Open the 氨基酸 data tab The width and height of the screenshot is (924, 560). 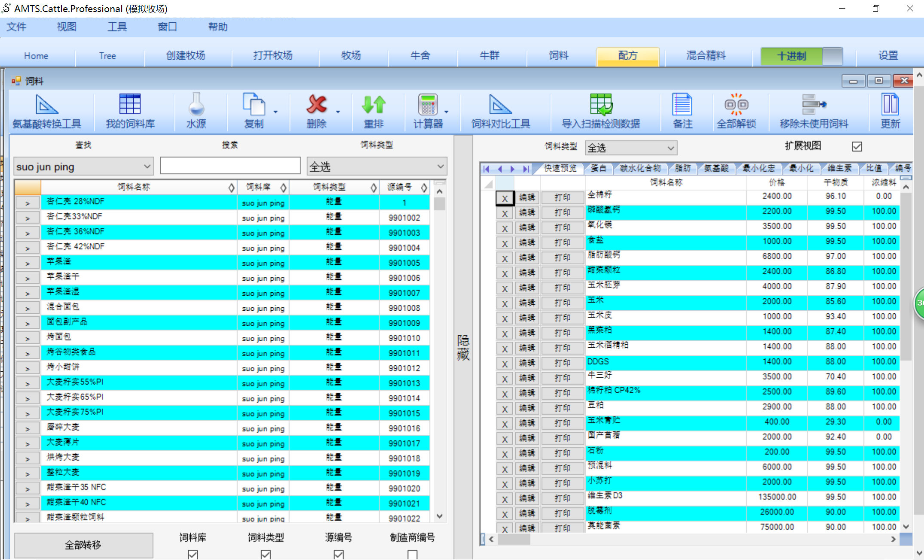(716, 168)
